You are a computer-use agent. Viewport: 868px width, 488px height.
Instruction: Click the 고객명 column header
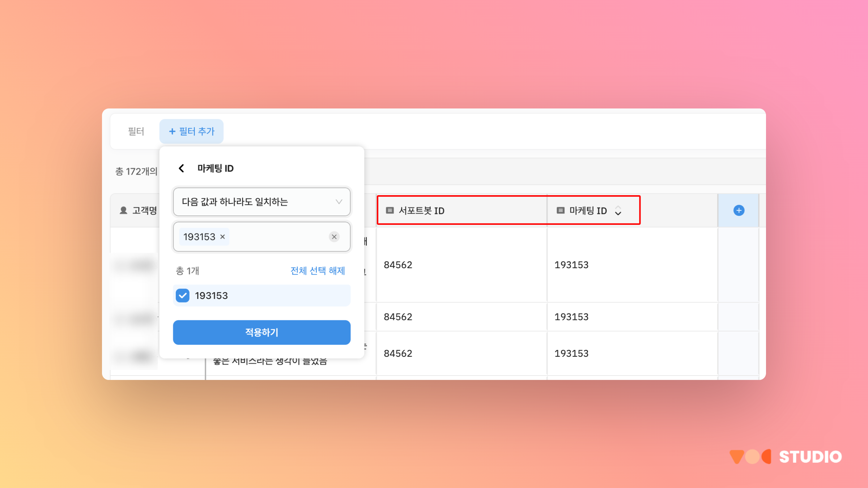[144, 210]
